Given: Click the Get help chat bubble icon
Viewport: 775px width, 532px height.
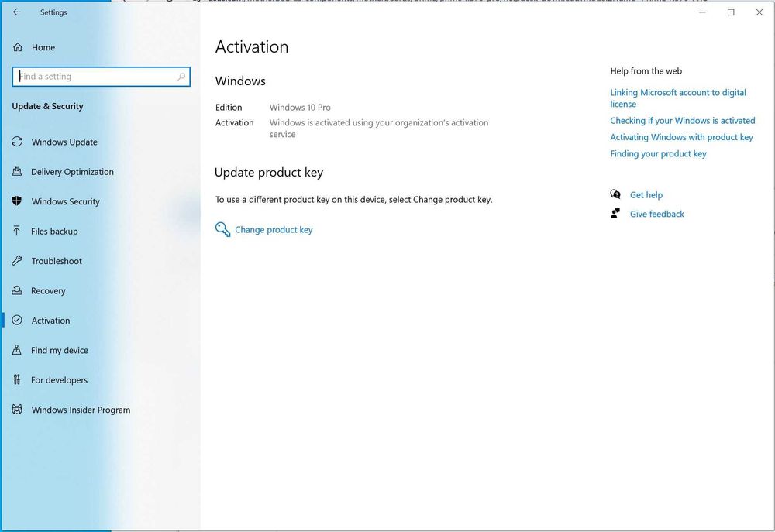Looking at the screenshot, I should click(x=615, y=194).
